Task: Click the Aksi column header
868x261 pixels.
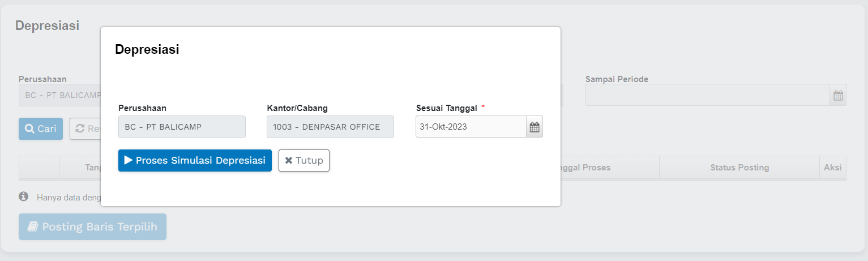Action: [x=832, y=168]
